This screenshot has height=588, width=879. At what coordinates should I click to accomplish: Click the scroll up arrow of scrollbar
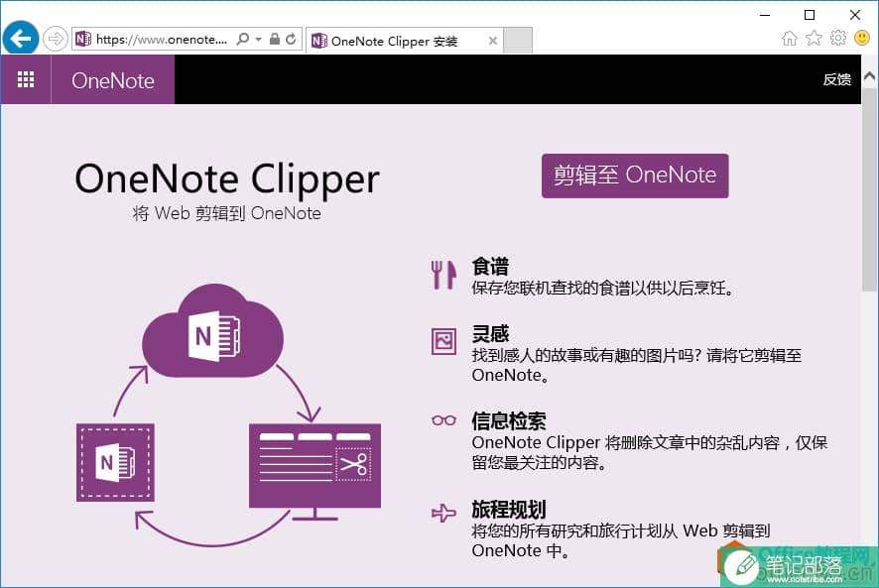[x=869, y=75]
